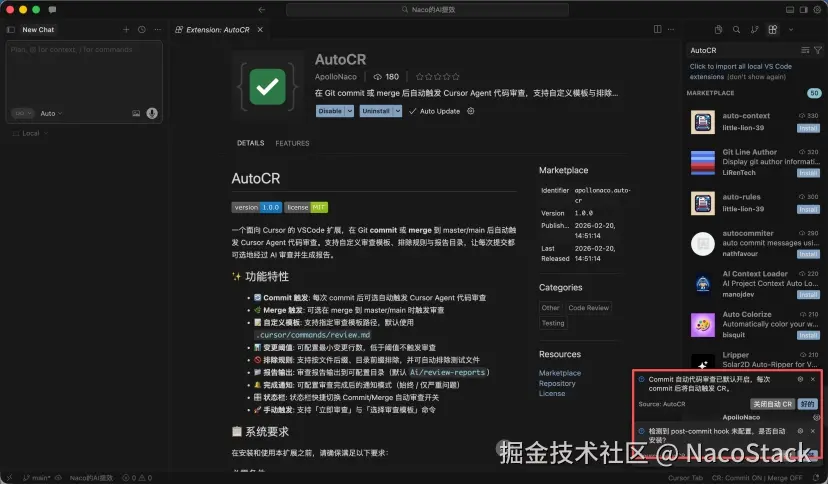Open chat panel more options ellipsis
This screenshot has height=484, width=828.
(x=157, y=30)
